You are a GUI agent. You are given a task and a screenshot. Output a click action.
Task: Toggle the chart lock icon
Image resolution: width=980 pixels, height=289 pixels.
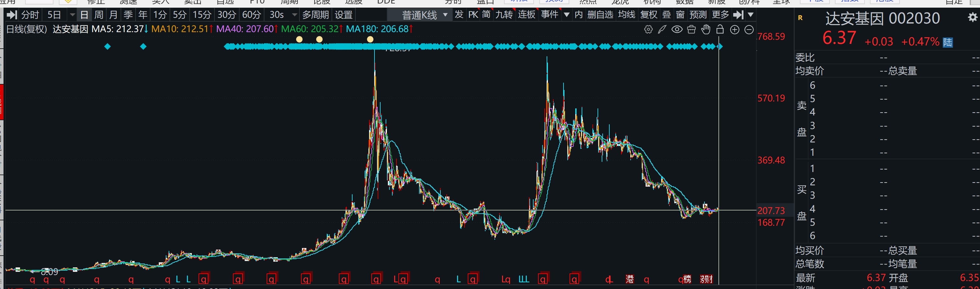(720, 29)
